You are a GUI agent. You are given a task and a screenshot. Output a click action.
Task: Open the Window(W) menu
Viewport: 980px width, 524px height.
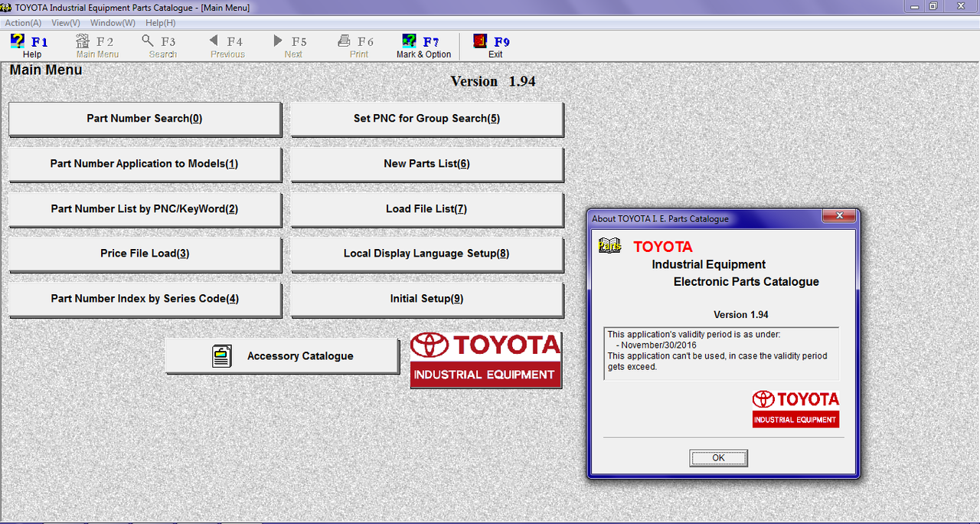click(113, 23)
